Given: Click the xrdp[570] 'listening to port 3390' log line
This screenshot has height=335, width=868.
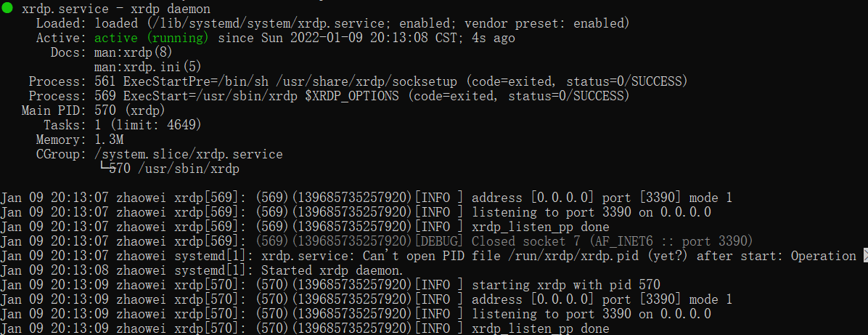Looking at the screenshot, I should [x=356, y=314].
